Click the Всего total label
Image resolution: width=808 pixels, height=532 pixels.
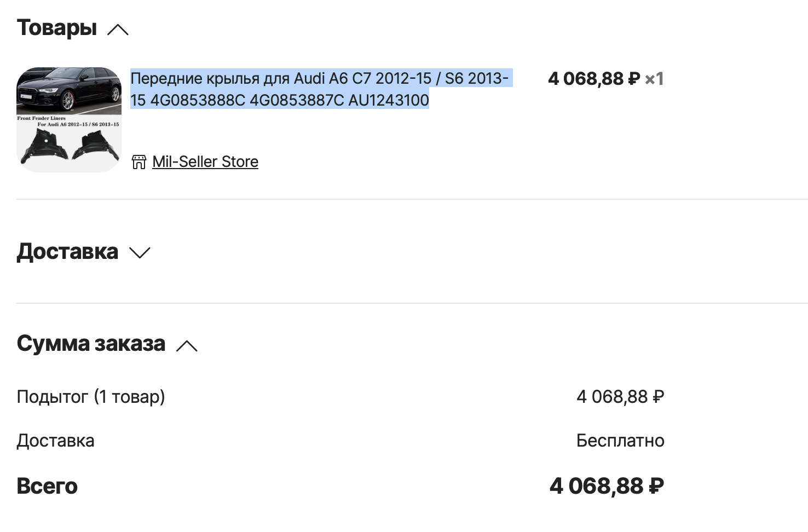pyautogui.click(x=47, y=486)
